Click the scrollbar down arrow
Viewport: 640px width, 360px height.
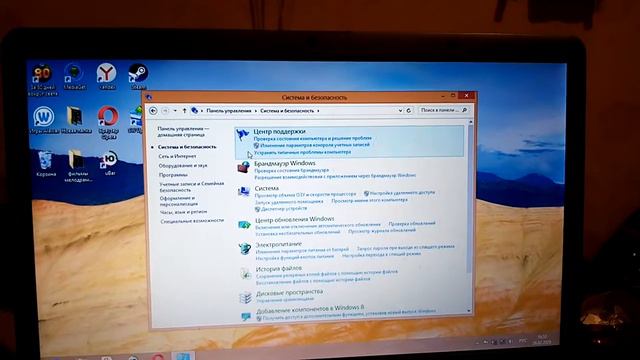469,311
